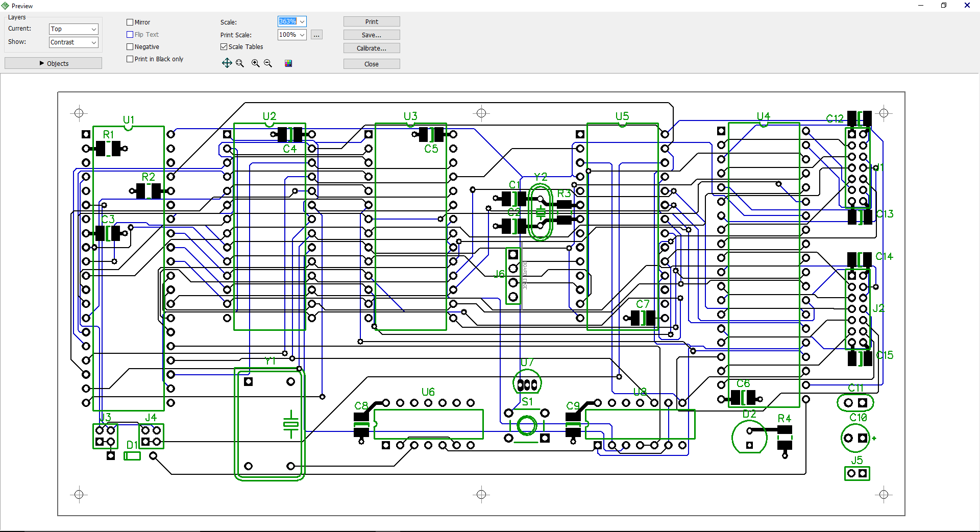Screen dimensions: 980x532
Task: Click the zoom out magnifier icon
Action: pos(268,63)
